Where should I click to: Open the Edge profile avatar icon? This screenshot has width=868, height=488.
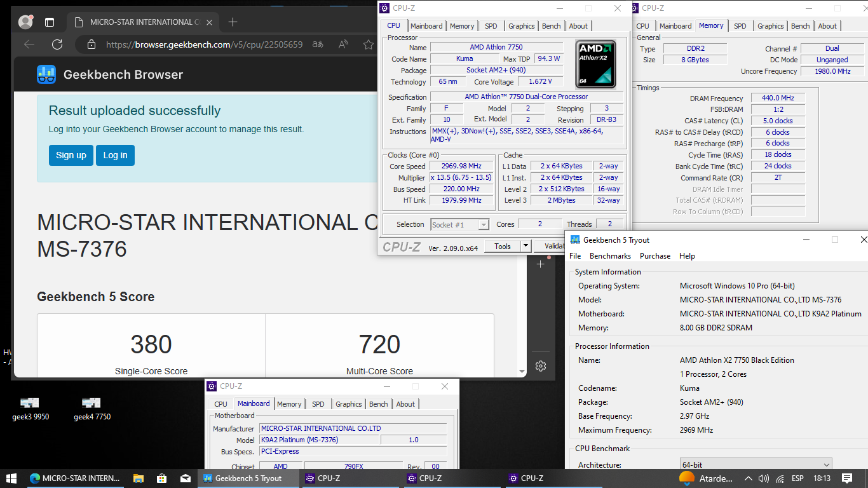(x=25, y=22)
